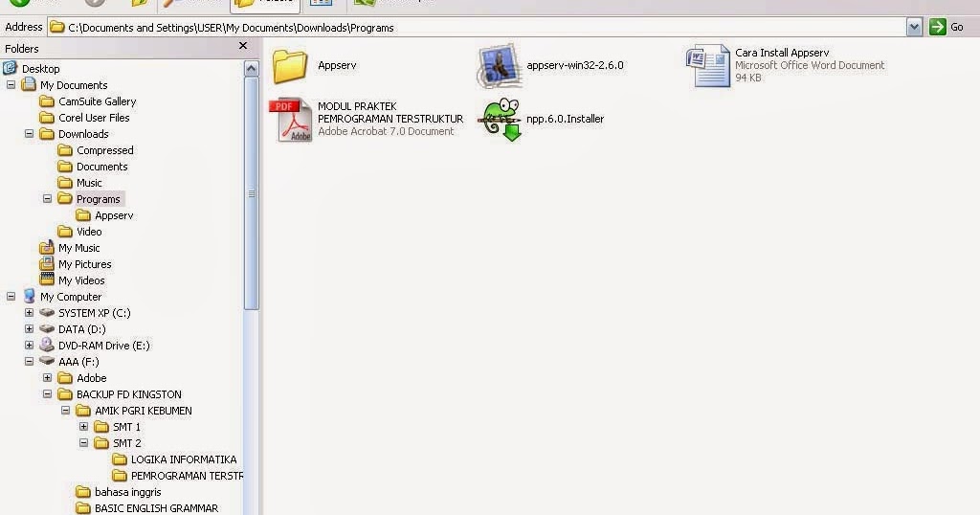Click the Folders pane scrollbar thumb
The height and width of the screenshot is (515, 980).
click(252, 193)
